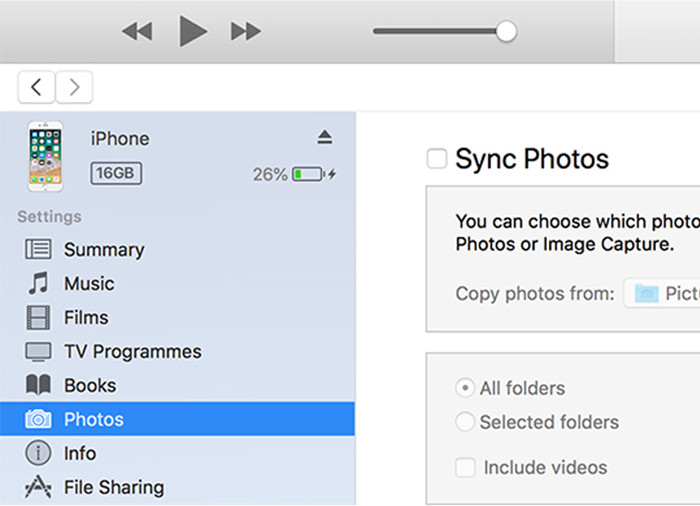The image size is (700, 506).
Task: Click the iPhone device name
Action: [x=120, y=138]
